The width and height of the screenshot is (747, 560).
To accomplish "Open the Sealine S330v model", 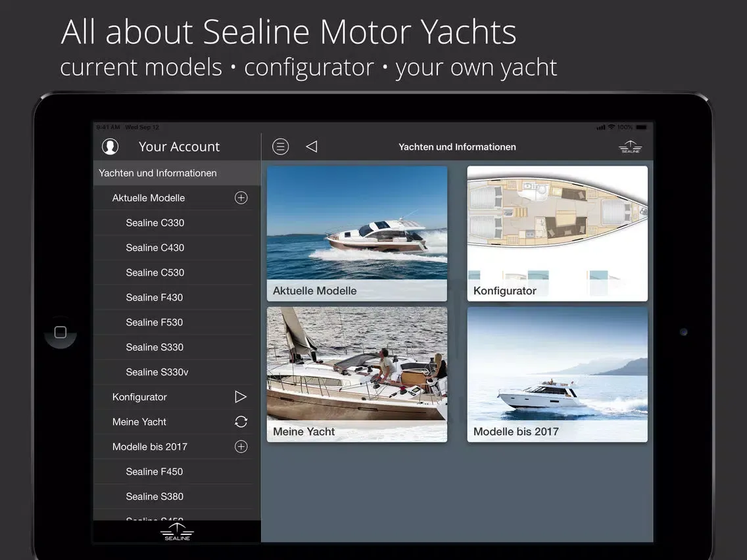I will [x=178, y=372].
